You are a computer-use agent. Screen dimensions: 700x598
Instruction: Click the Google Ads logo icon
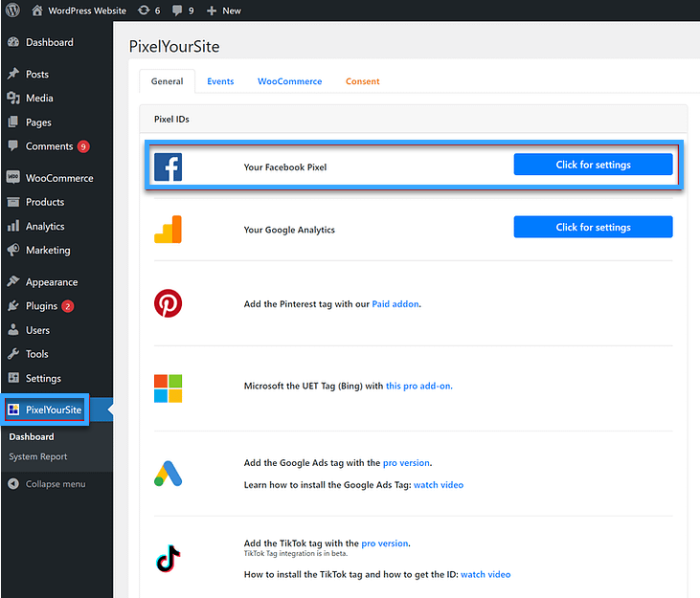[168, 474]
